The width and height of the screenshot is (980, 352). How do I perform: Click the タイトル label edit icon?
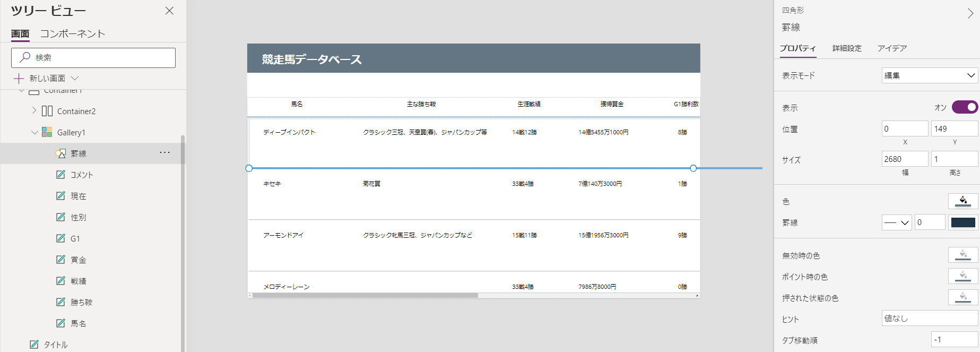pos(34,344)
